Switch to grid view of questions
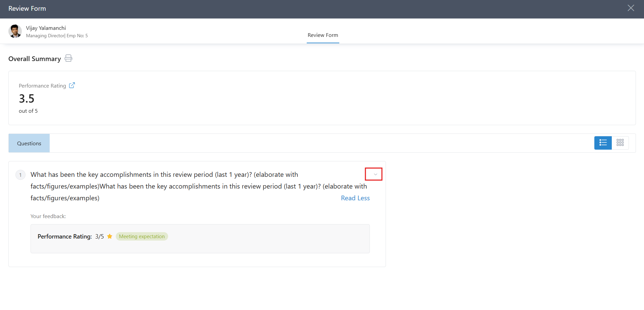 [620, 143]
